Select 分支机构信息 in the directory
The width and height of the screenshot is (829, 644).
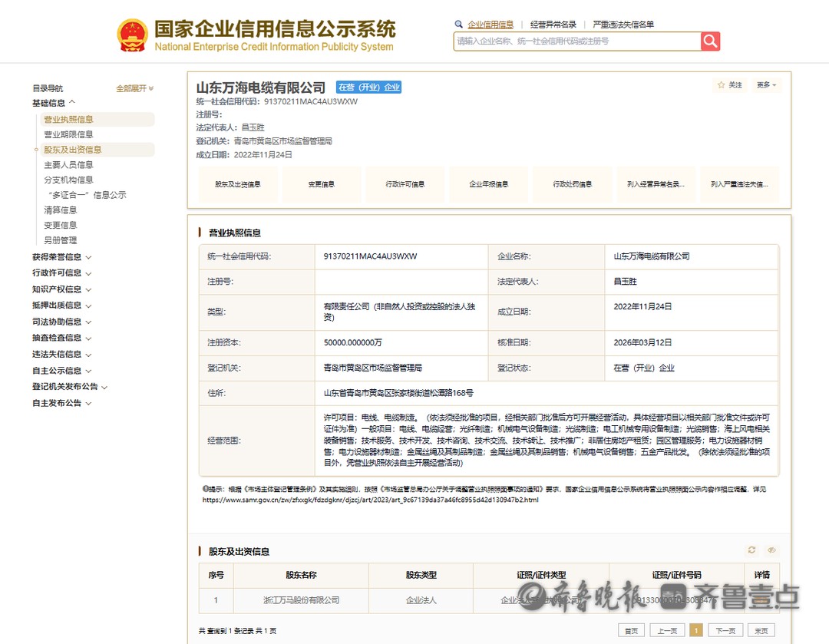tap(68, 180)
